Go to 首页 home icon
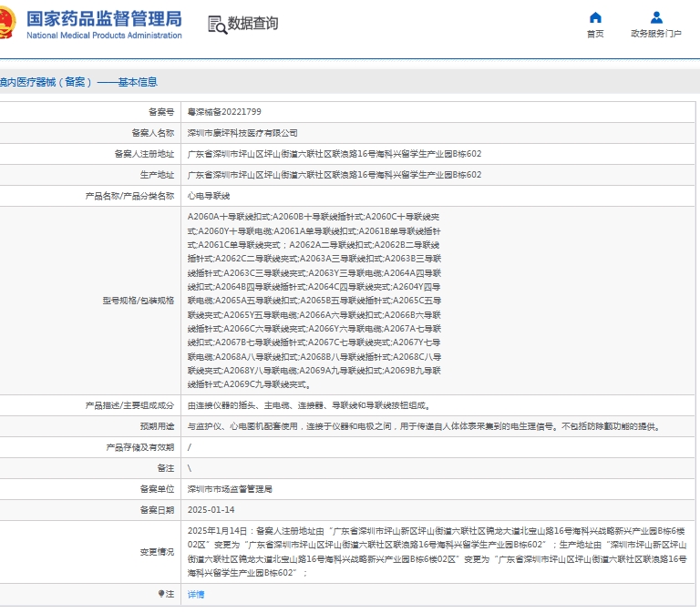This screenshot has width=700, height=613. click(595, 17)
